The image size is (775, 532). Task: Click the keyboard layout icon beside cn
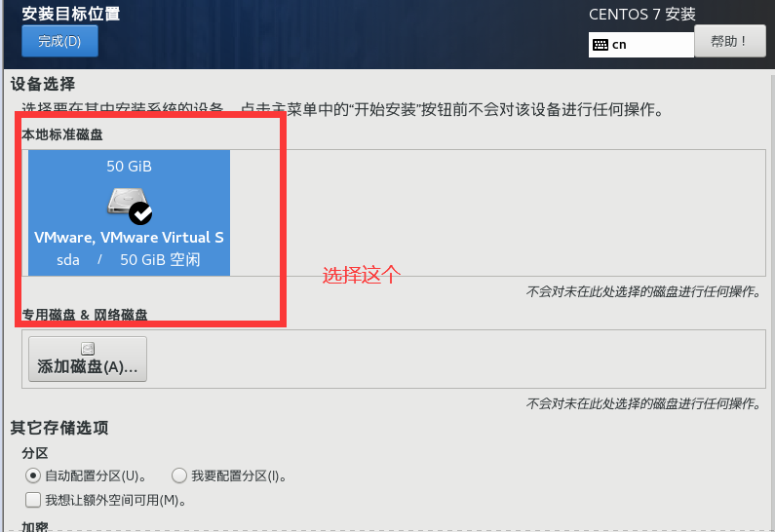[x=601, y=45]
